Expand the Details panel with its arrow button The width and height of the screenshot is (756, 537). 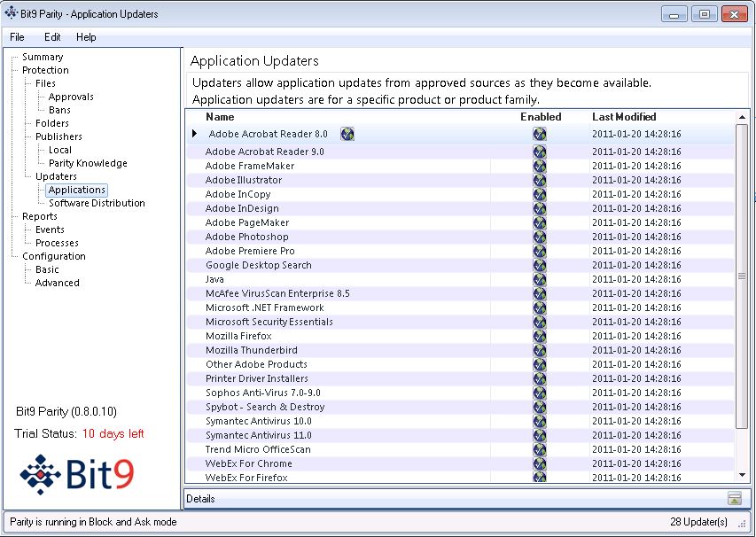734,499
